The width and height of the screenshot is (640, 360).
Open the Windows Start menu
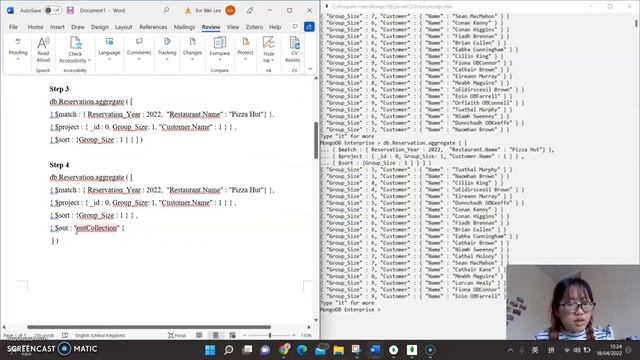coord(210,350)
